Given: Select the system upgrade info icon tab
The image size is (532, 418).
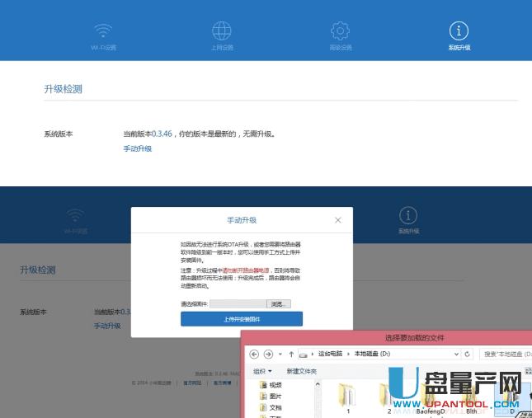Looking at the screenshot, I should click(x=459, y=31).
